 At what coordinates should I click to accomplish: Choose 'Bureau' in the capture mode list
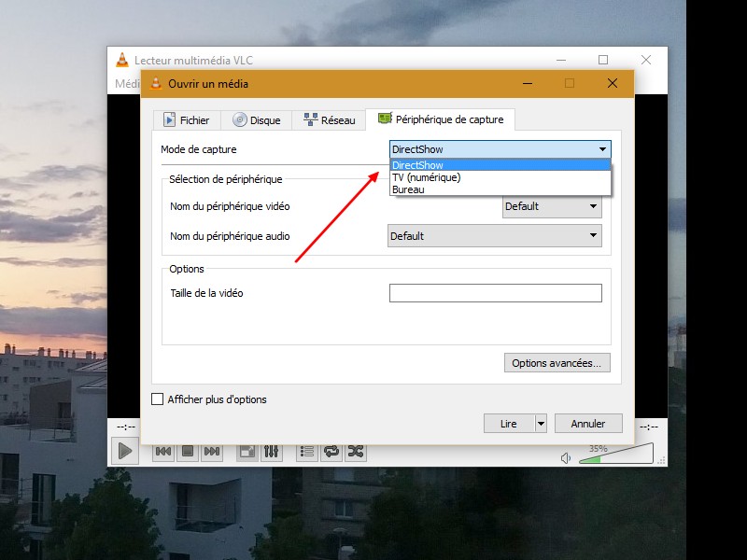click(408, 189)
